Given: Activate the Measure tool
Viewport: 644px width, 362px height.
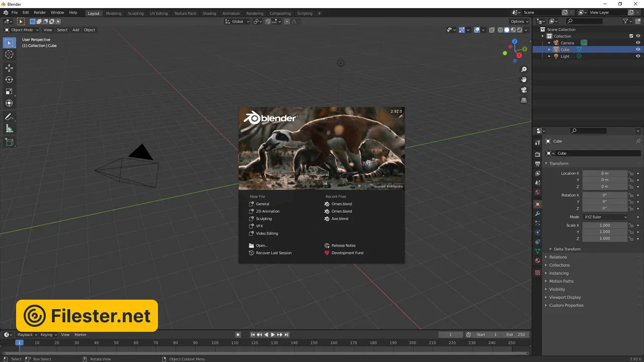Looking at the screenshot, I should click(x=9, y=129).
